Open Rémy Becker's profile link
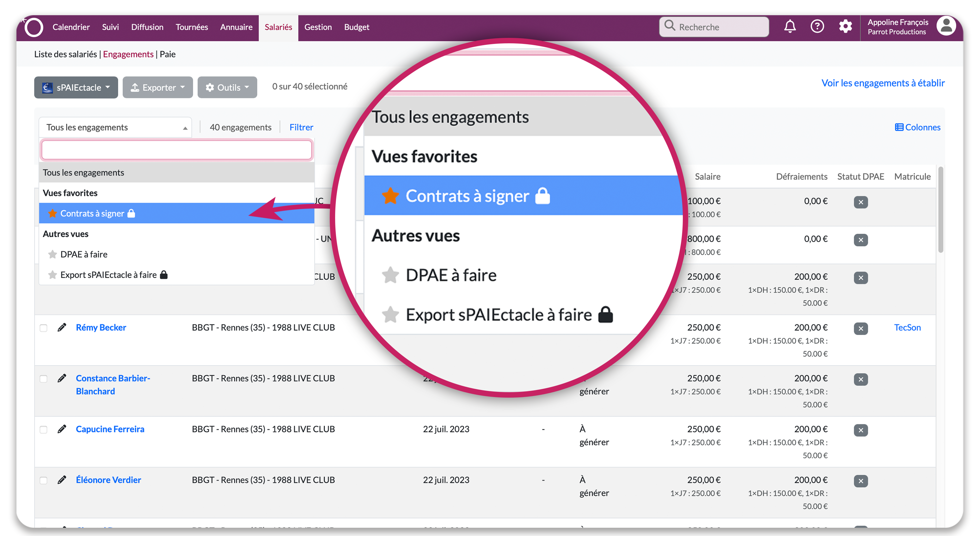 101,327
